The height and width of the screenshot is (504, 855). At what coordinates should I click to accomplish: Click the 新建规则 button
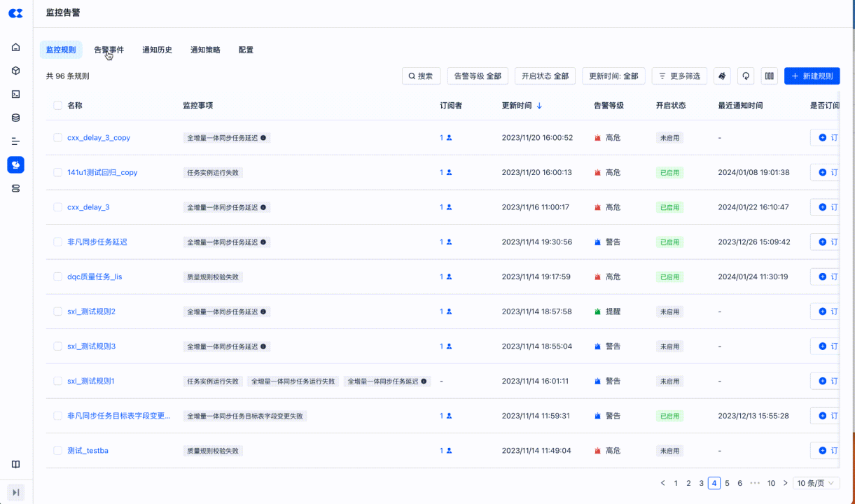812,76
